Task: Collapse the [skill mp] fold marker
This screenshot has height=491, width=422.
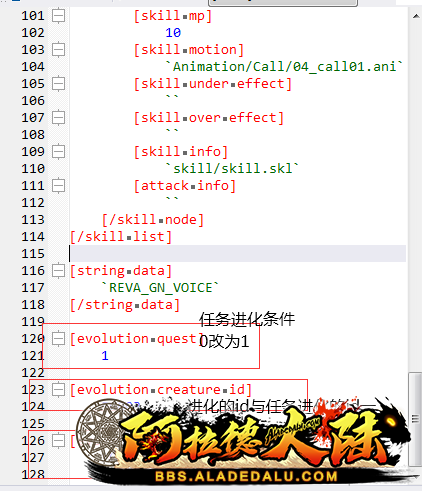Action: point(58,16)
